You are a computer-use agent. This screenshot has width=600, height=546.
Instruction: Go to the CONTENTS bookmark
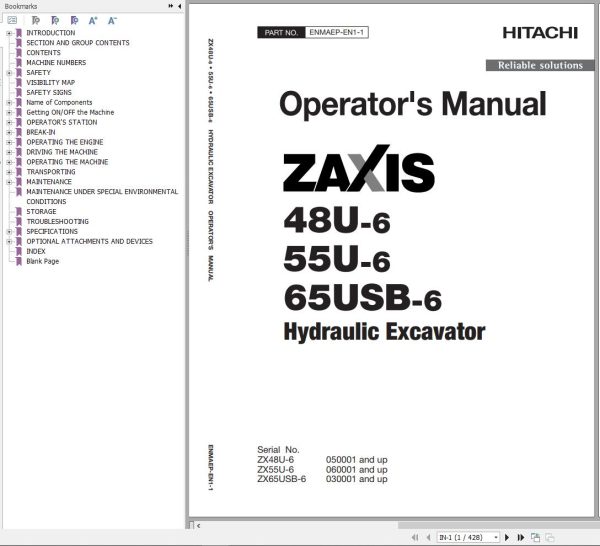43,53
